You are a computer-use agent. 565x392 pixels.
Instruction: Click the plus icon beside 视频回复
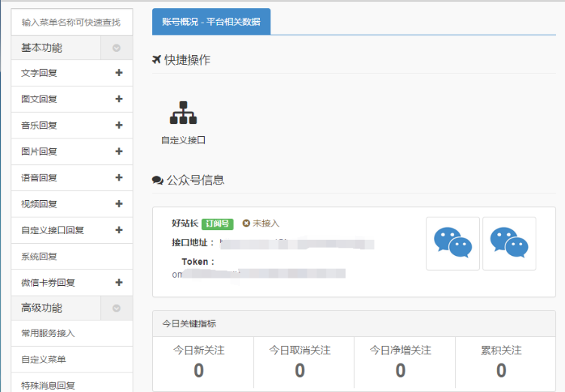click(119, 204)
